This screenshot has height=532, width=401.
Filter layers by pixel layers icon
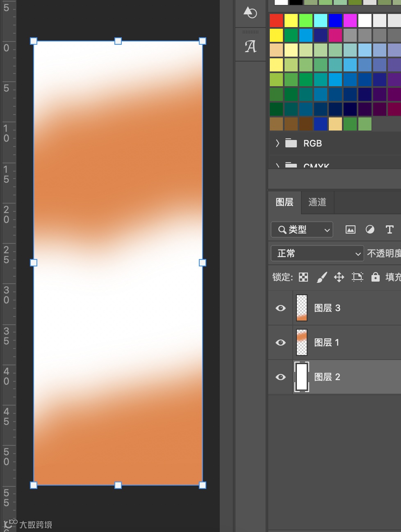(x=350, y=230)
